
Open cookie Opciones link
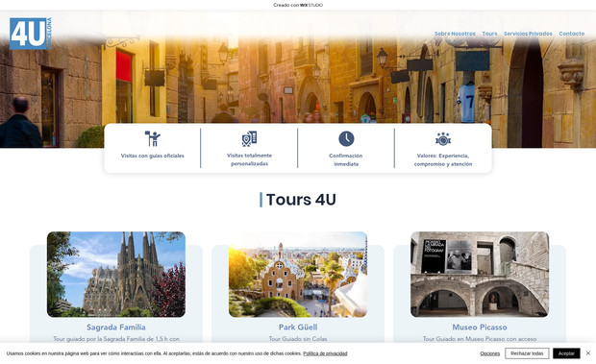[490, 353]
